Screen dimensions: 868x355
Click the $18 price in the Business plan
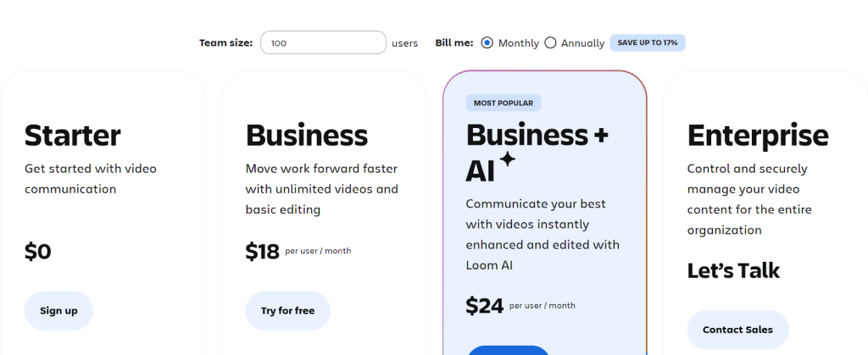point(263,252)
